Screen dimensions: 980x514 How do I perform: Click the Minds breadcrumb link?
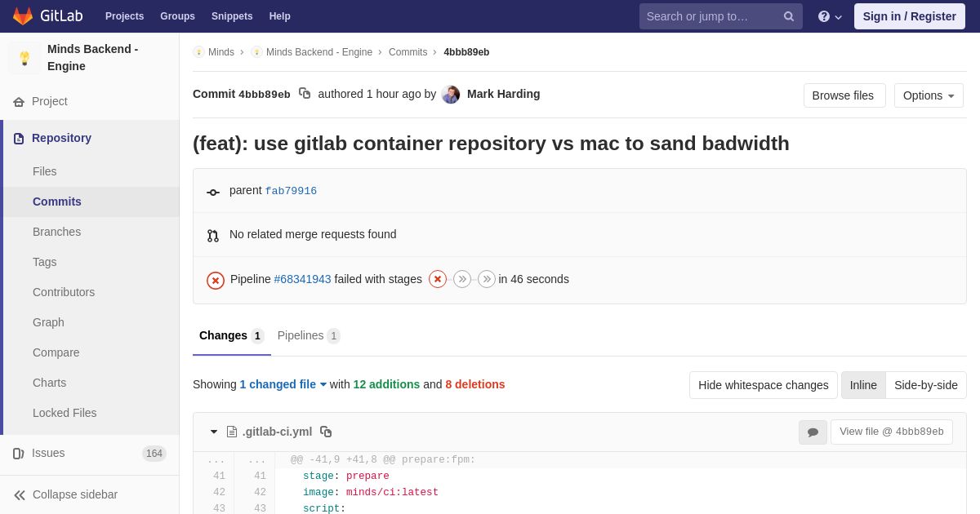tap(221, 52)
